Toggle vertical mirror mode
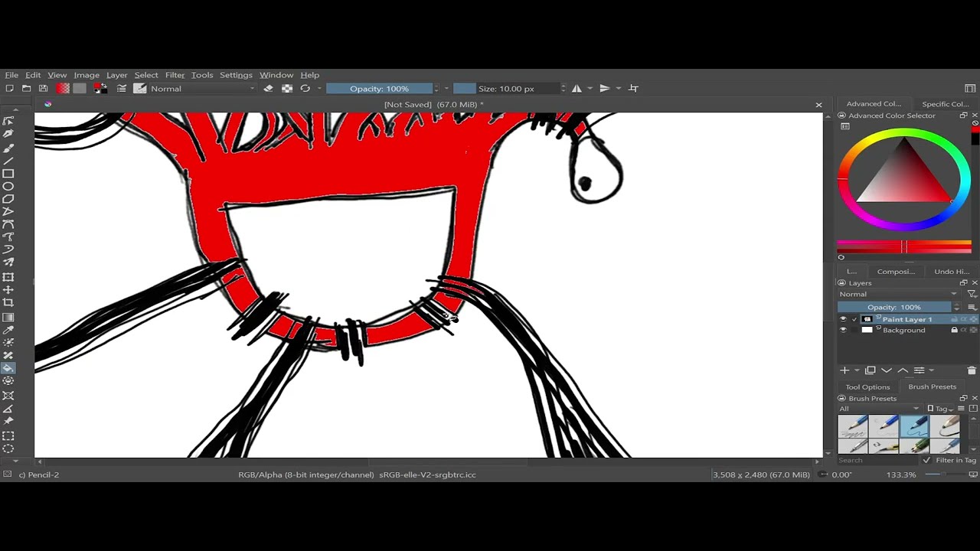 tap(605, 89)
